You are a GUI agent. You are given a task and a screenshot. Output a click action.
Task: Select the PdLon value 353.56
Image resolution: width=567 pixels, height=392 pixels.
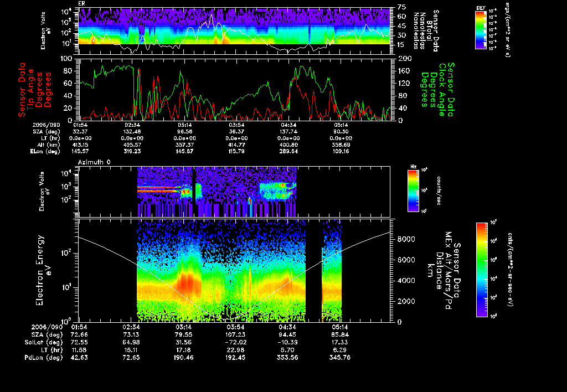click(x=287, y=358)
